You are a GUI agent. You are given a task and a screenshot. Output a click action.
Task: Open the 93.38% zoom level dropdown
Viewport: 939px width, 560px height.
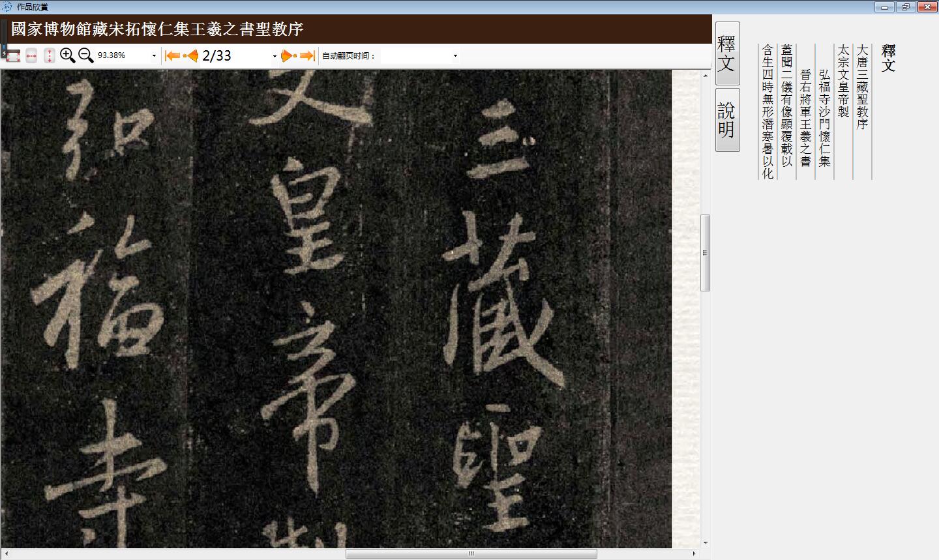pos(154,56)
